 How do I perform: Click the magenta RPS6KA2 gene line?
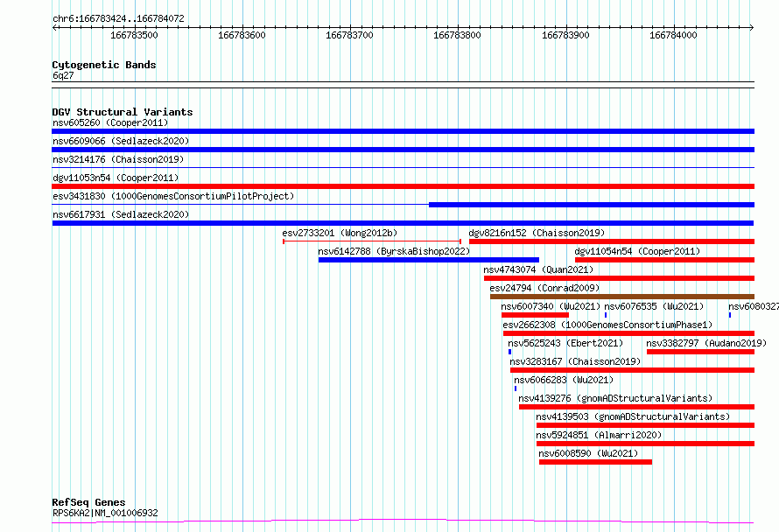click(x=403, y=521)
